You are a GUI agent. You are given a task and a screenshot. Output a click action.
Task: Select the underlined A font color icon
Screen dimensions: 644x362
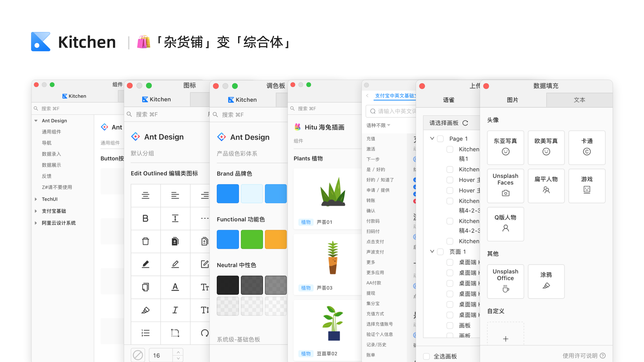175,287
